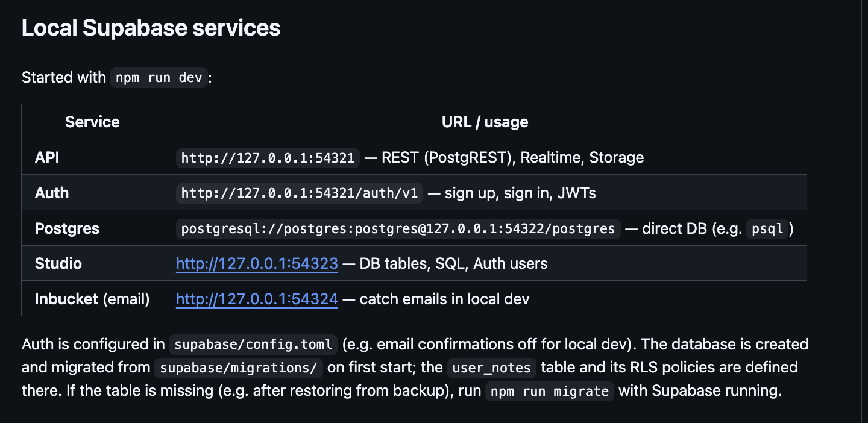Open the Studio link ending in 54323
This screenshot has width=868, height=423.
[257, 263]
